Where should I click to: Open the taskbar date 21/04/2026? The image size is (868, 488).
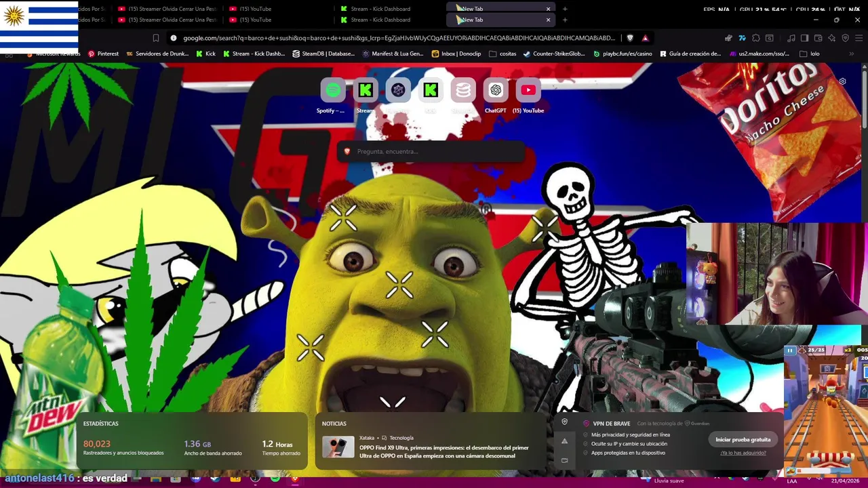tap(845, 481)
